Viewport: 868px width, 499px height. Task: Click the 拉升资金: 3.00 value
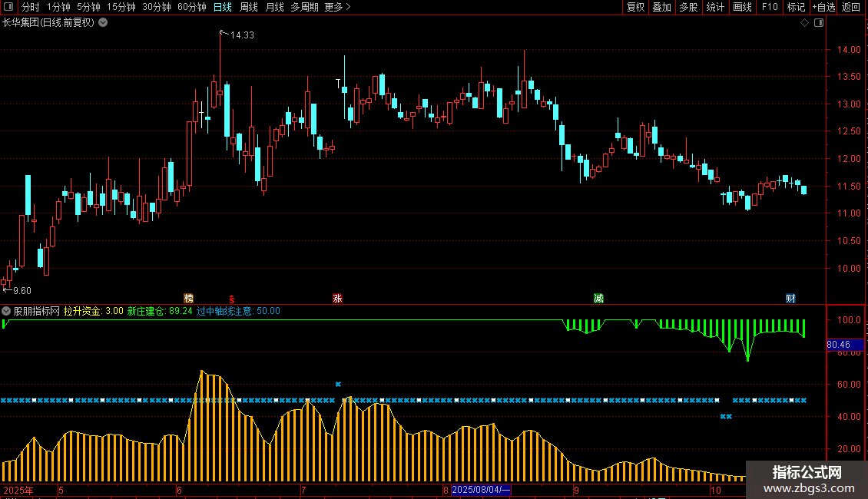(93, 311)
